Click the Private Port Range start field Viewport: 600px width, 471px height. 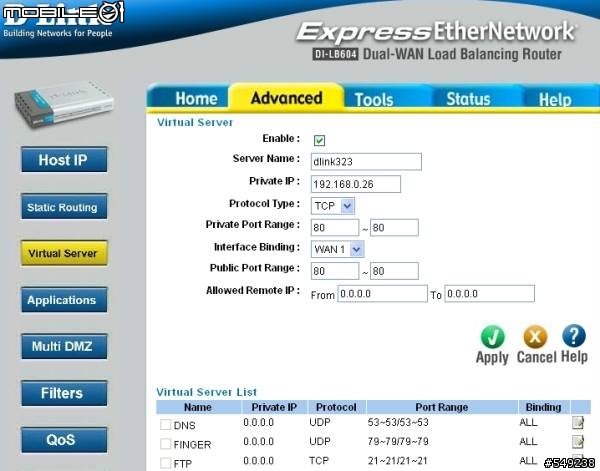tap(335, 228)
